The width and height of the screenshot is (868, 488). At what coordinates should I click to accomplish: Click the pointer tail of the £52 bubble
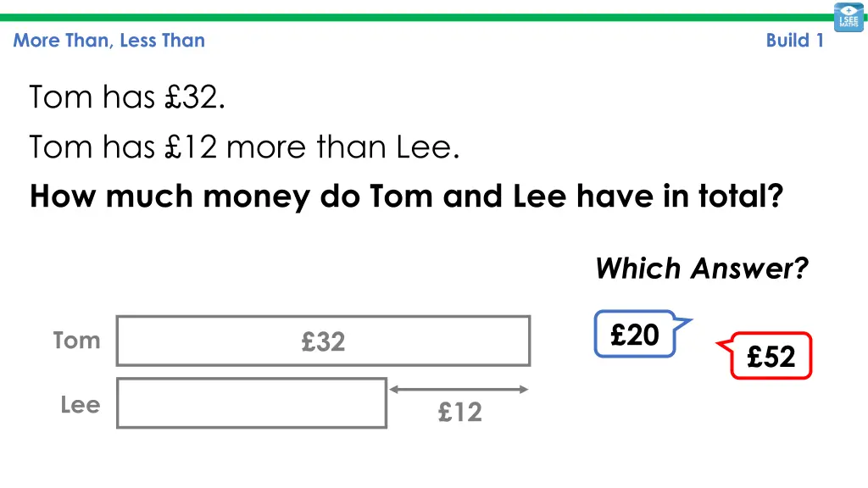tap(724, 346)
